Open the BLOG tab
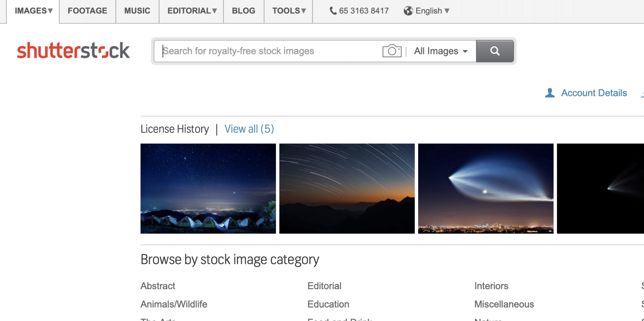This screenshot has height=321, width=644. [x=244, y=11]
